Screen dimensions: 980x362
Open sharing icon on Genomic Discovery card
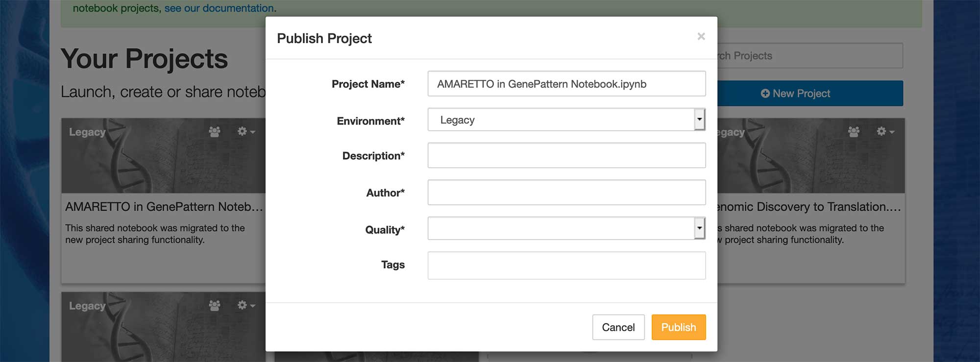tap(854, 132)
